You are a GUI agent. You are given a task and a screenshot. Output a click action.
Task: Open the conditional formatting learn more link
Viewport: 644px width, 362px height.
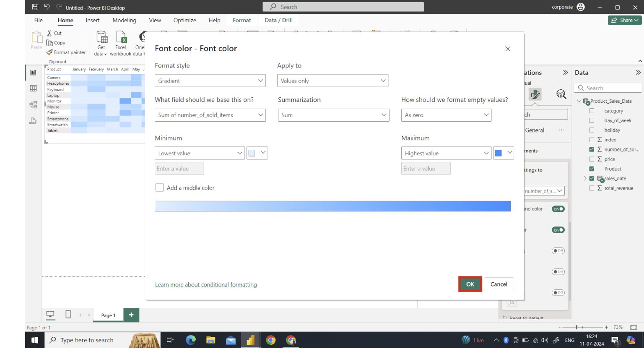click(206, 284)
